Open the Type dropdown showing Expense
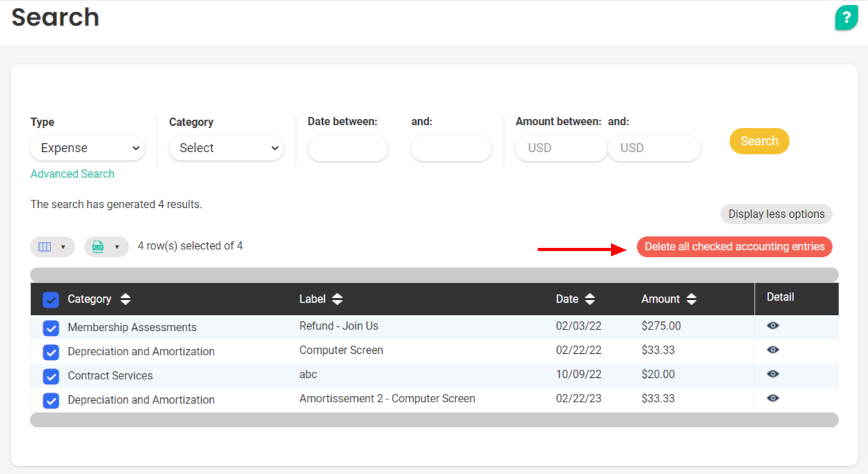This screenshot has height=474, width=868. click(x=88, y=148)
